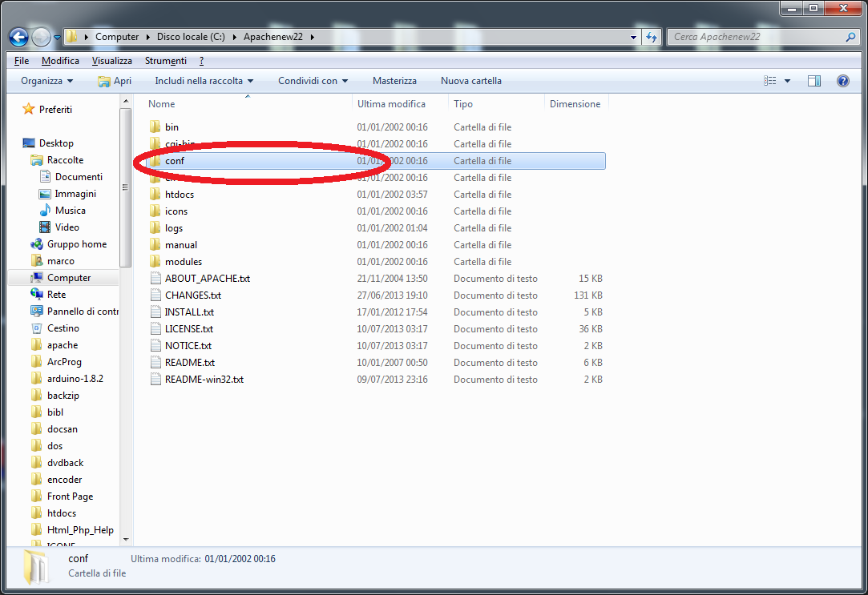Open the Pannello di controllo sidebar item
This screenshot has height=595, width=868.
click(x=82, y=312)
